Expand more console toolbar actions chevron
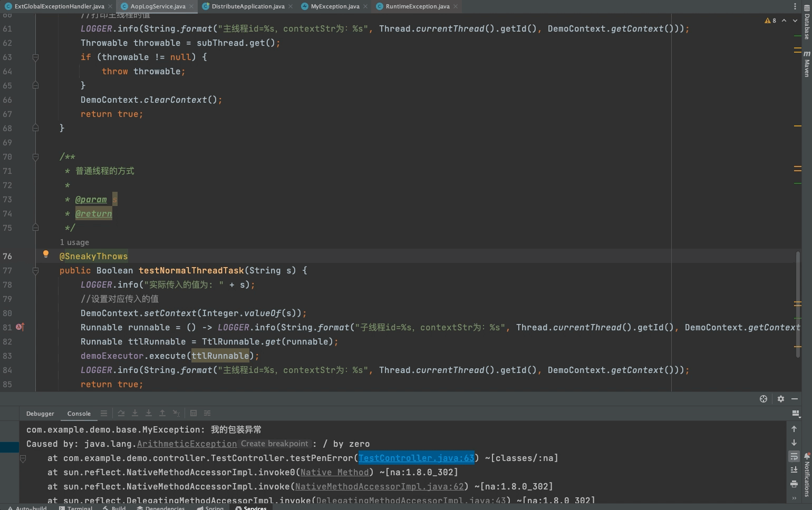The width and height of the screenshot is (812, 510). pos(794,498)
